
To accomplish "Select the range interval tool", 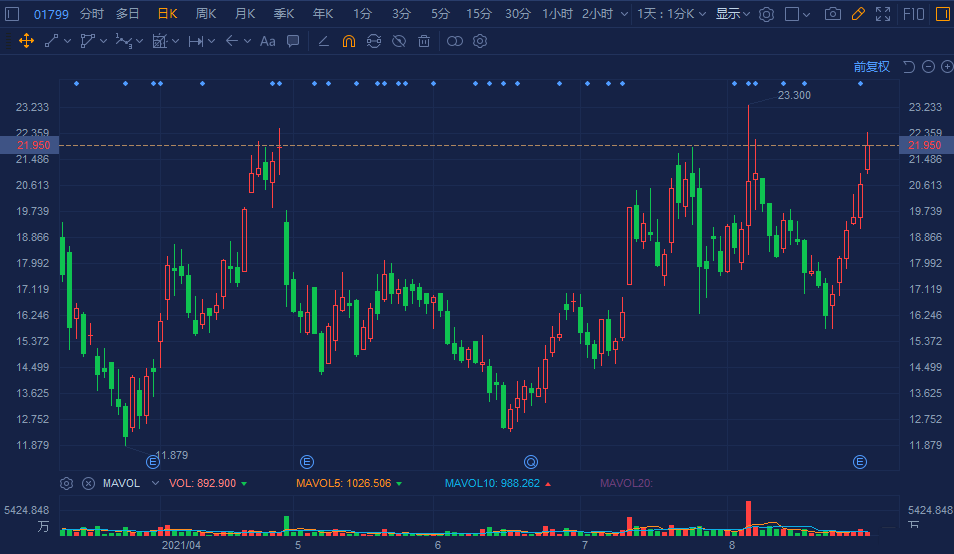I will coord(196,41).
